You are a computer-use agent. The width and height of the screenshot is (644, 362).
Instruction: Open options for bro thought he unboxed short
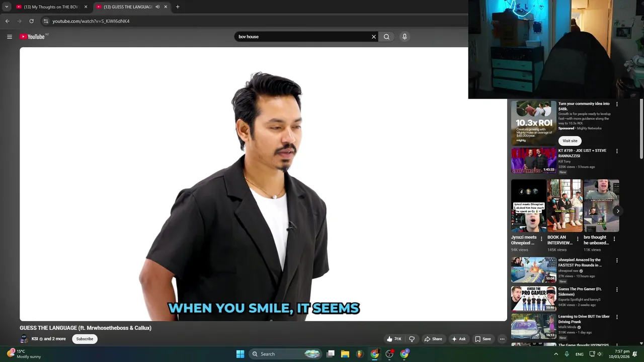pyautogui.click(x=614, y=239)
